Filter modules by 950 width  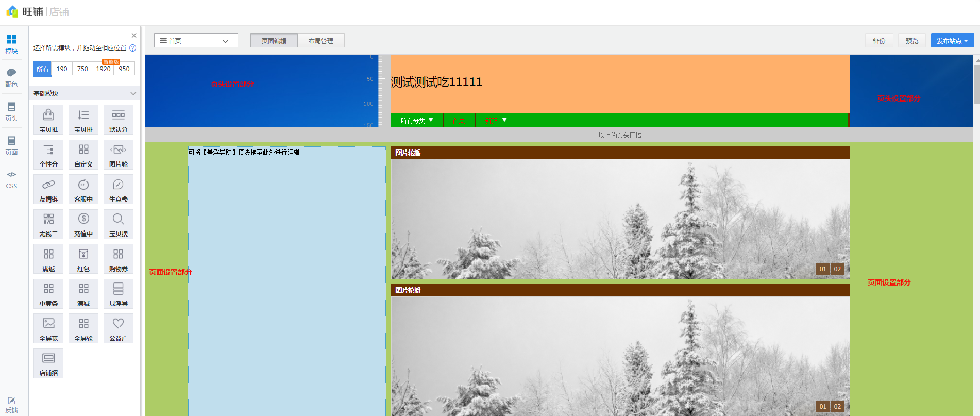click(x=124, y=69)
